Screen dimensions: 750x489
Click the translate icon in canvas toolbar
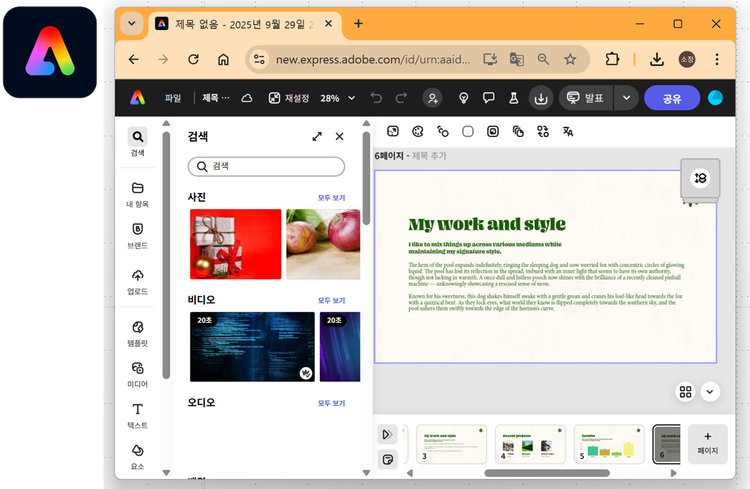coord(568,131)
